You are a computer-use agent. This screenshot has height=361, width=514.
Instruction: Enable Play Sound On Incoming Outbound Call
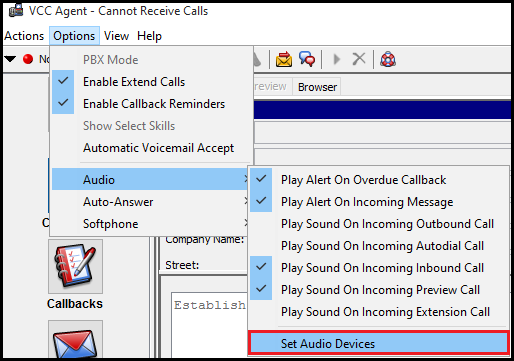coord(379,224)
